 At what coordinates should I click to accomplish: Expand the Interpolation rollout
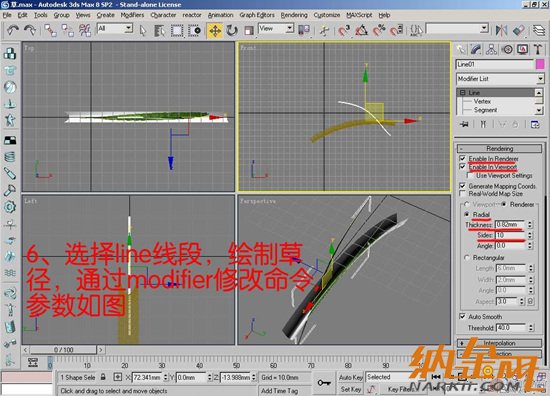point(499,343)
